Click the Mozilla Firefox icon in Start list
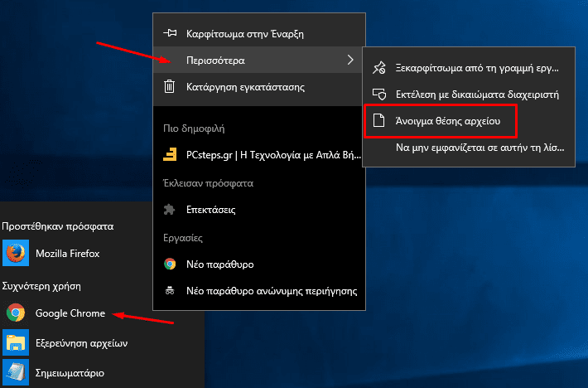This screenshot has height=388, width=588. [16, 253]
